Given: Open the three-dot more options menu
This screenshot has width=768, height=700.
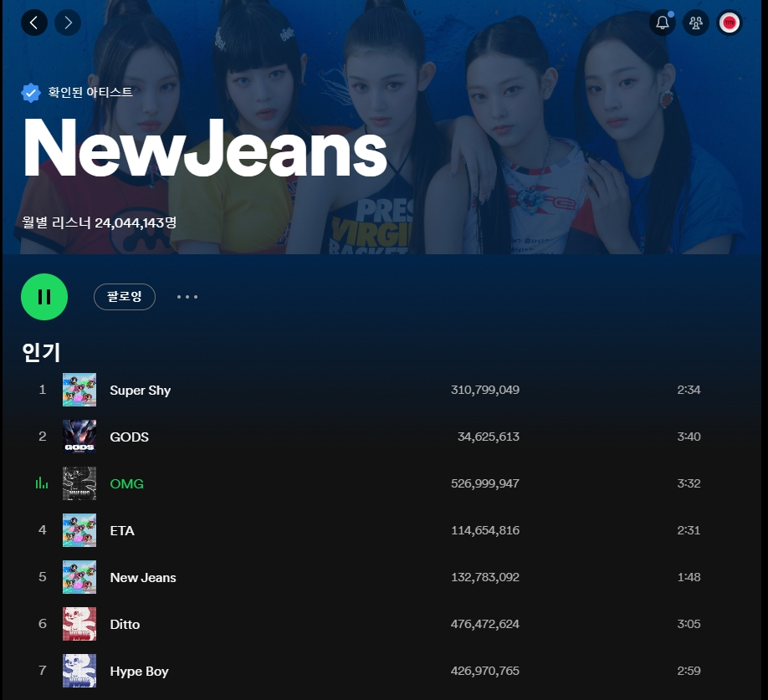Looking at the screenshot, I should [187, 297].
